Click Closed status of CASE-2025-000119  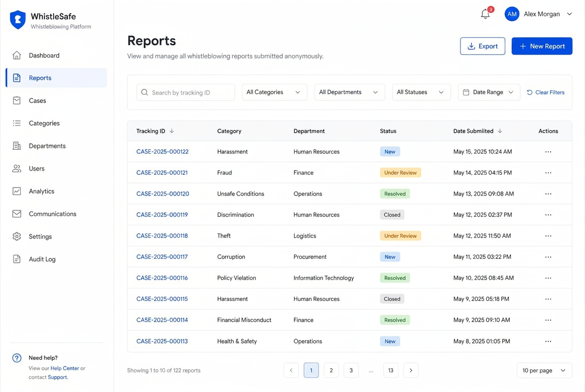click(x=392, y=215)
